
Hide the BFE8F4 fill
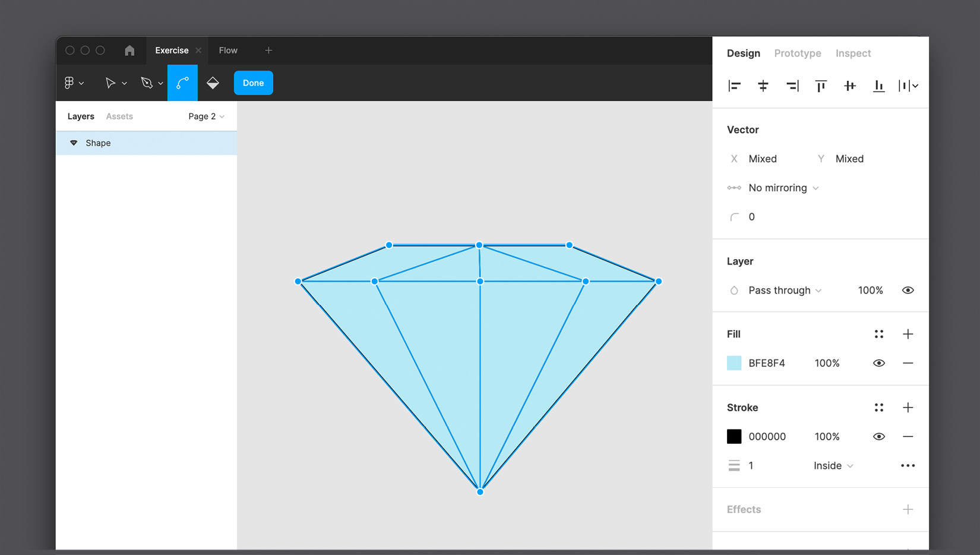click(x=879, y=363)
